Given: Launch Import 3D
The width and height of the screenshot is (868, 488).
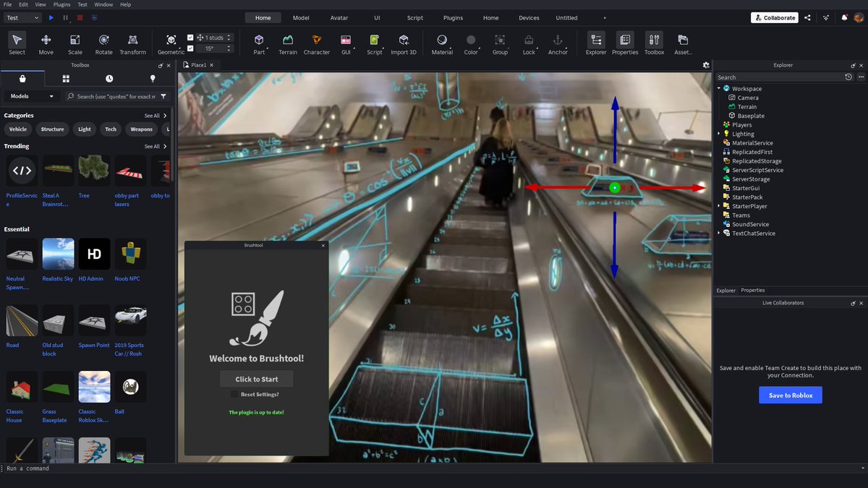Looking at the screenshot, I should [x=404, y=43].
